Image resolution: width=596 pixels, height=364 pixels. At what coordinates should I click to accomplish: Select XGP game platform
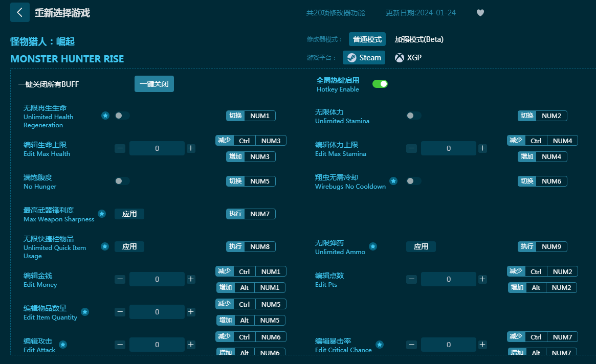coord(408,58)
